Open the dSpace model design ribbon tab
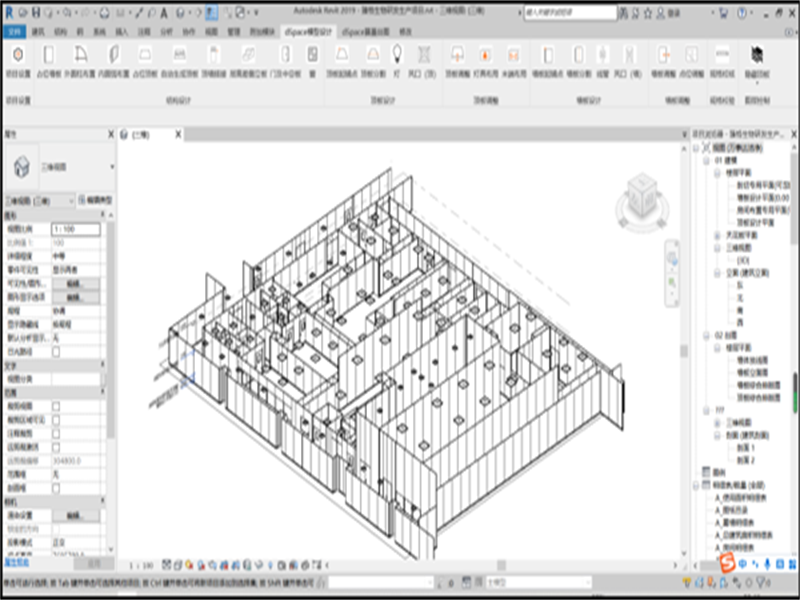This screenshot has width=800, height=600. click(x=308, y=32)
